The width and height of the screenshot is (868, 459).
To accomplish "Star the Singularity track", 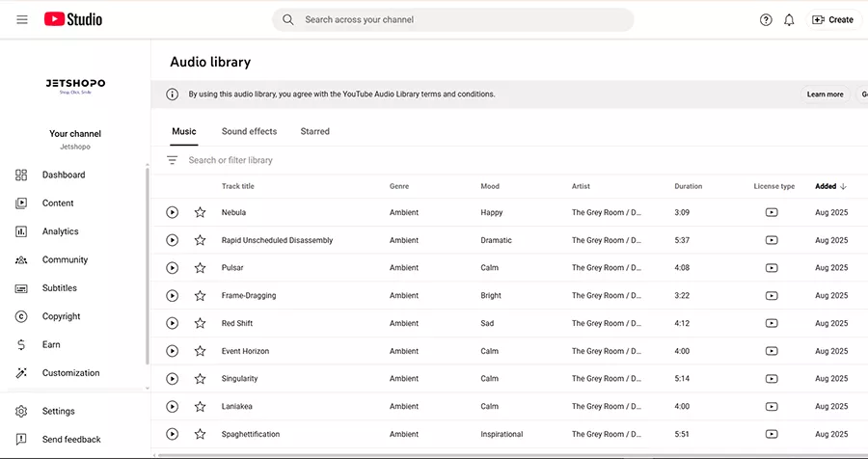I will (200, 379).
